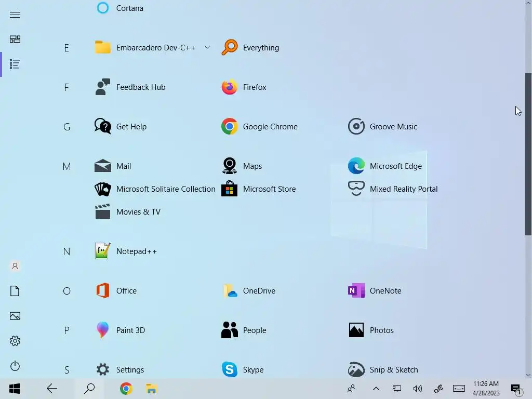
Task: Open Snip & Sketch
Action: 383,369
